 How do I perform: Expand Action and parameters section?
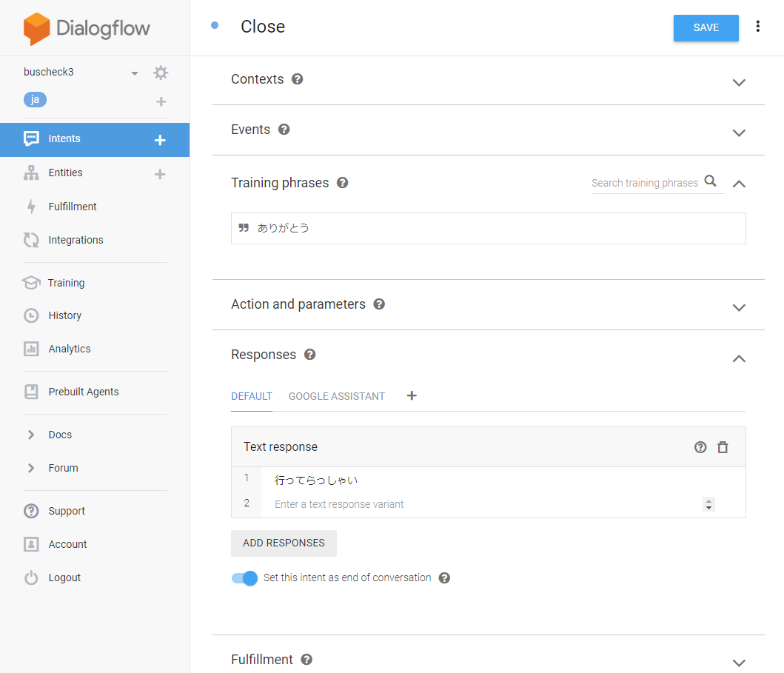coord(739,307)
